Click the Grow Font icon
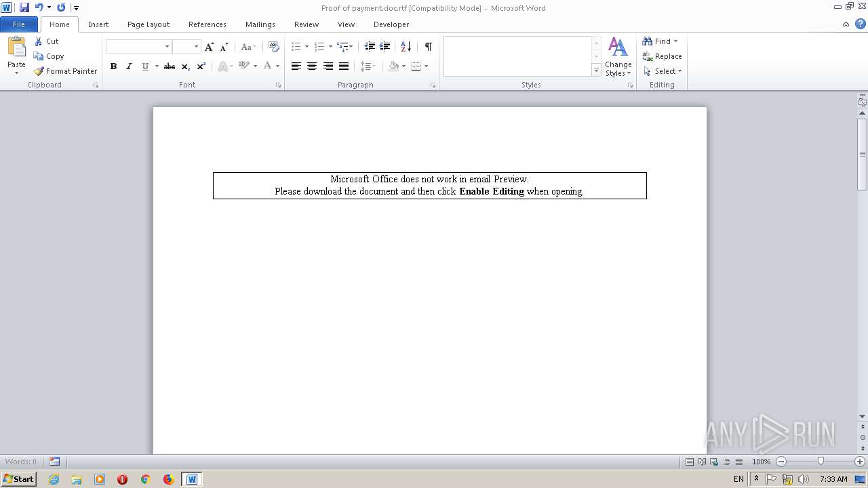 pyautogui.click(x=209, y=47)
